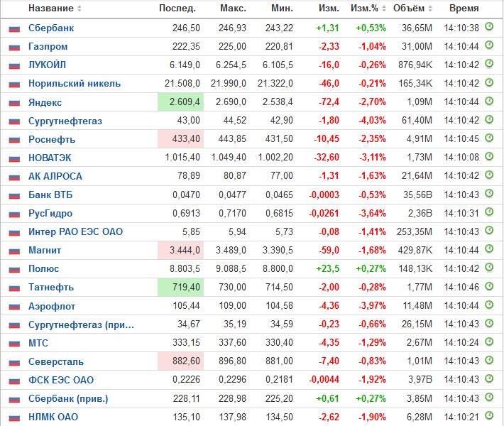
Task: Click the clock icon in the Сбербанк row
Action: (489, 26)
